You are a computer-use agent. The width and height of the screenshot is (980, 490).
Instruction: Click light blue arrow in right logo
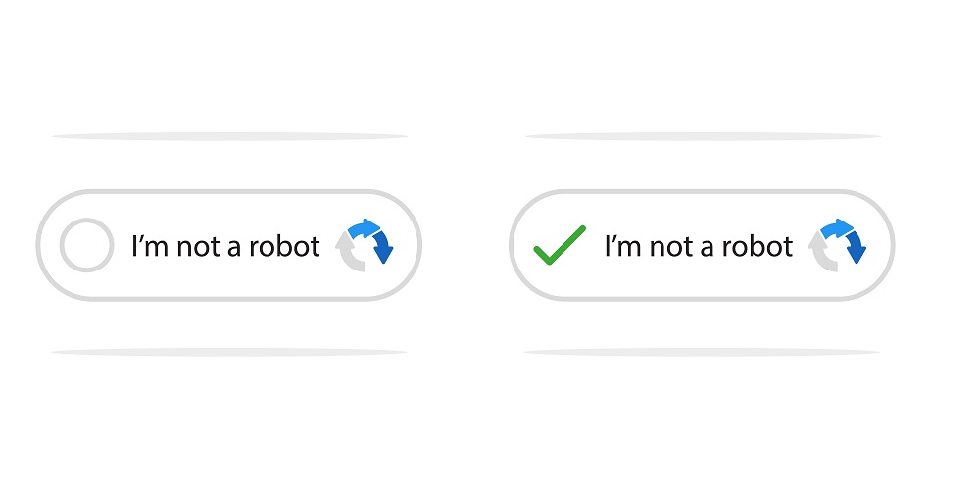coord(837,228)
